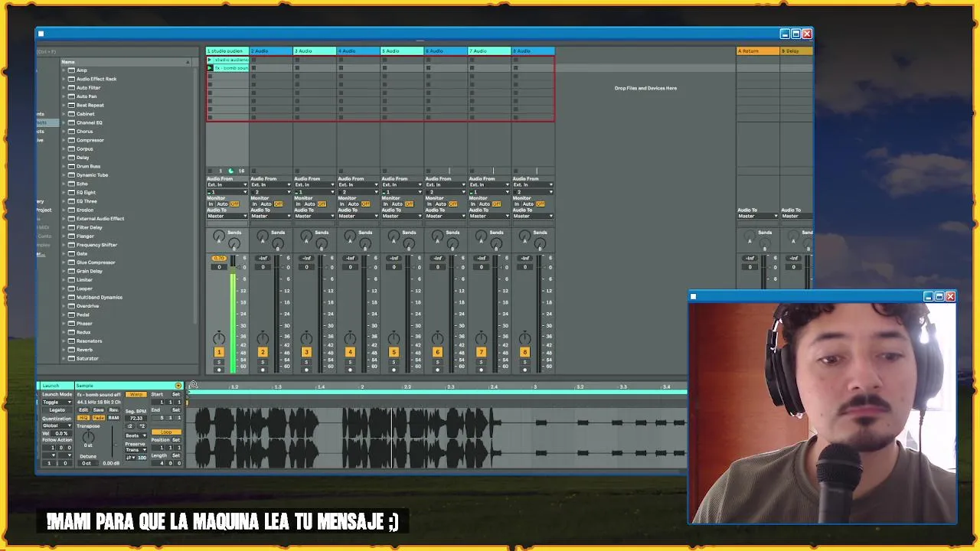This screenshot has width=980, height=551.
Task: Solo track 1 with S button
Action: click(x=219, y=362)
